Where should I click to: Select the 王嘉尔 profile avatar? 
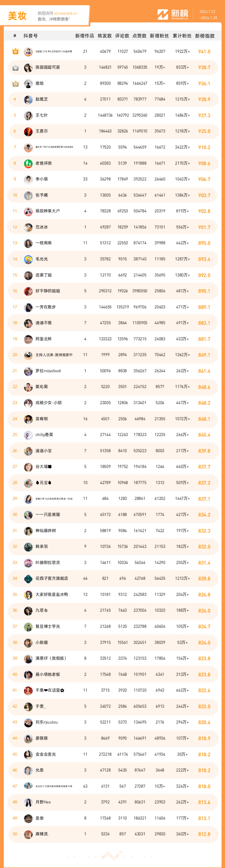28,131
